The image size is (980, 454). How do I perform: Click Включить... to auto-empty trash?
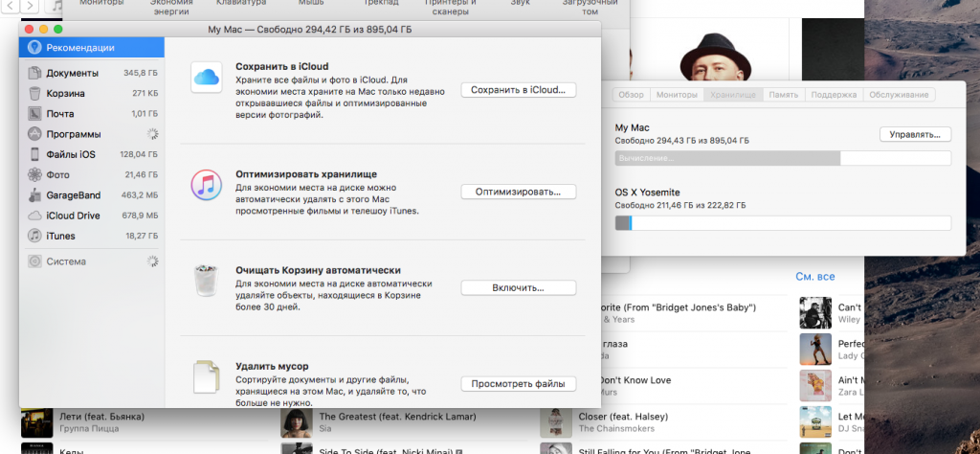[518, 287]
